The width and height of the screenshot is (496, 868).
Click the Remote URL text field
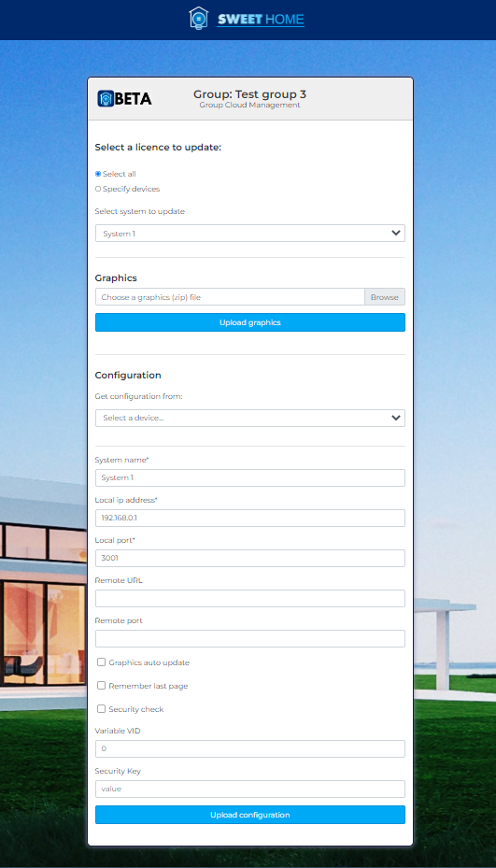(250, 598)
